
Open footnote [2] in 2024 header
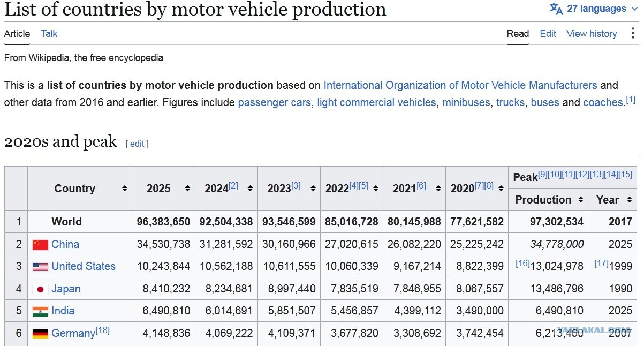(233, 186)
